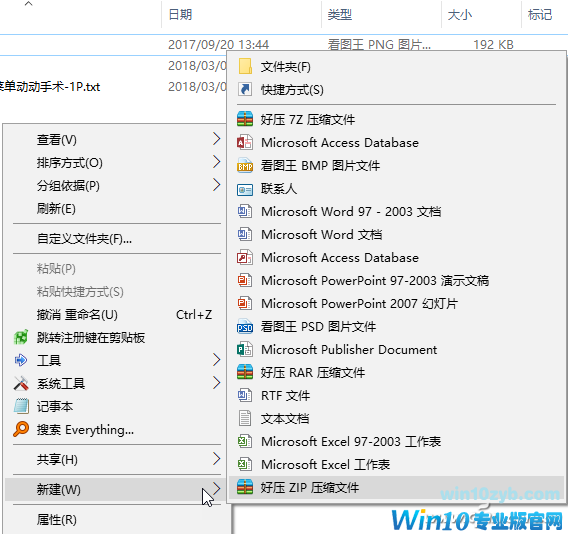Expand the 工具 submenu arrow
This screenshot has width=568, height=534.
pyautogui.click(x=216, y=360)
